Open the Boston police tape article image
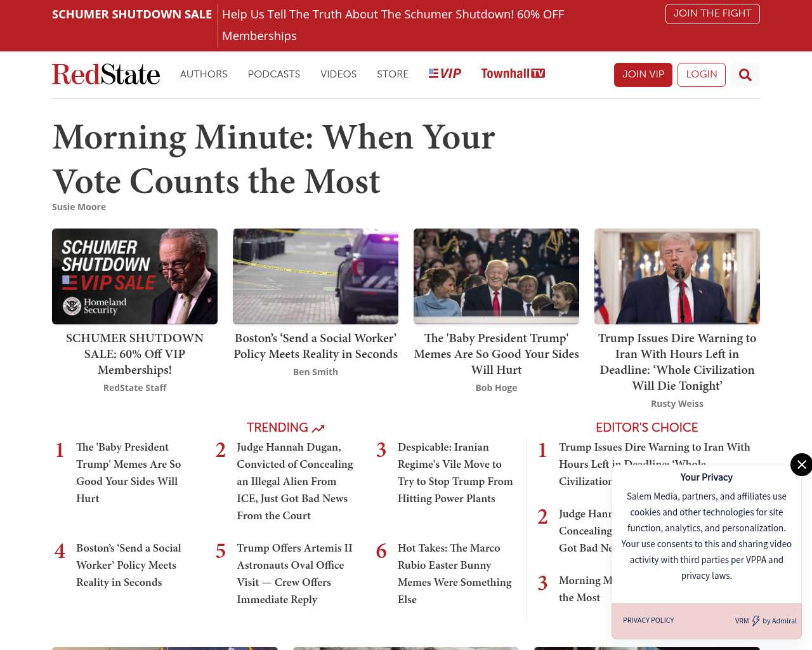This screenshot has width=812, height=650. pos(315,276)
